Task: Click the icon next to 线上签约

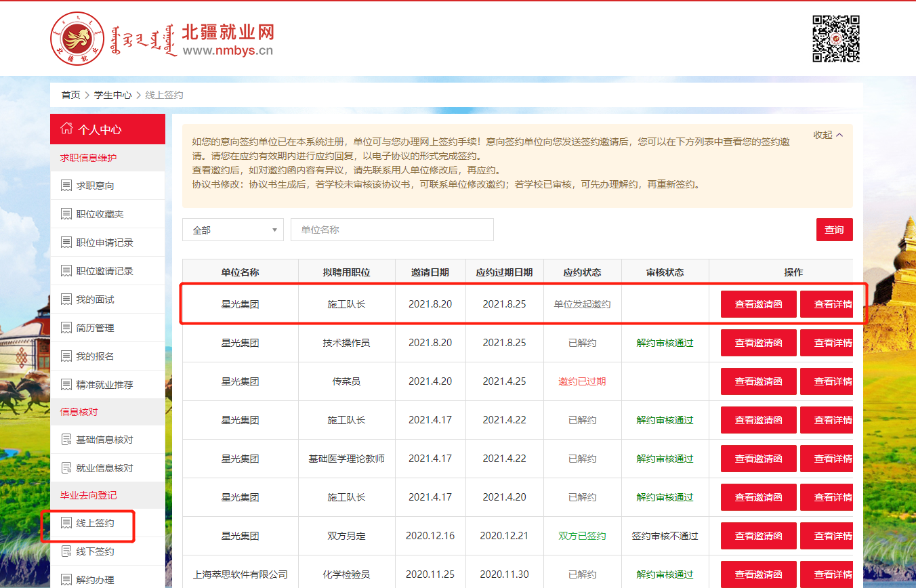Action: [66, 523]
